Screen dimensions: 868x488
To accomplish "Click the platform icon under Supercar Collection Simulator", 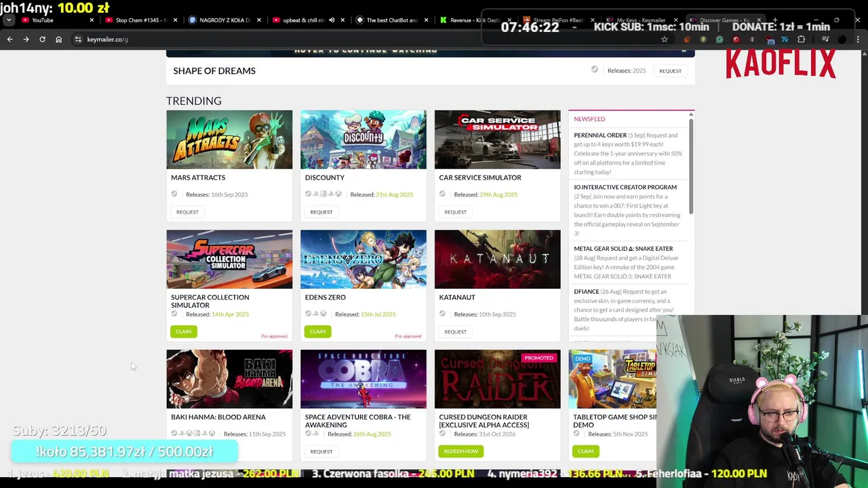I will point(174,314).
